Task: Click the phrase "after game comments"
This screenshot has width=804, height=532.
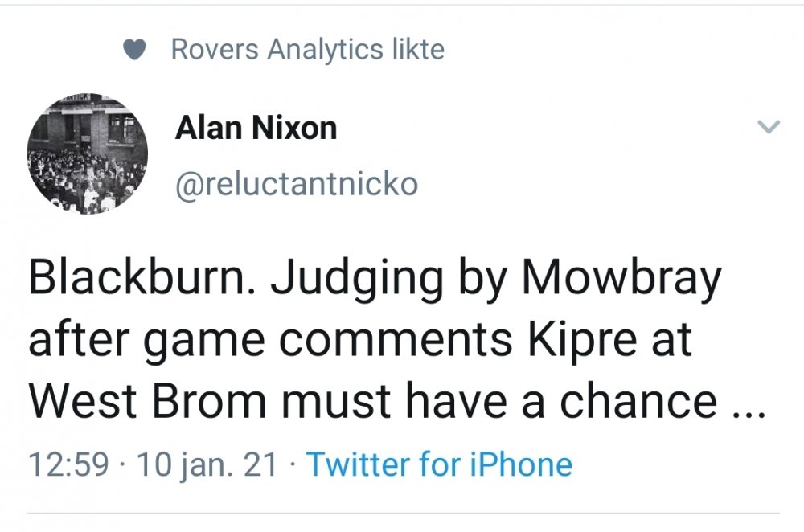Action: (270, 340)
